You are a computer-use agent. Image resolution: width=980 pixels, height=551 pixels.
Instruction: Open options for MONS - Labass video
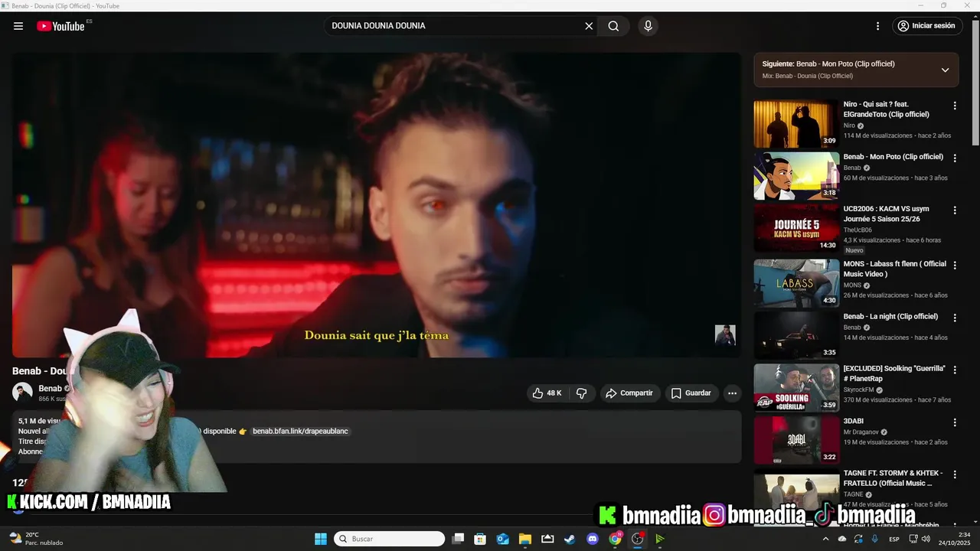[955, 265]
